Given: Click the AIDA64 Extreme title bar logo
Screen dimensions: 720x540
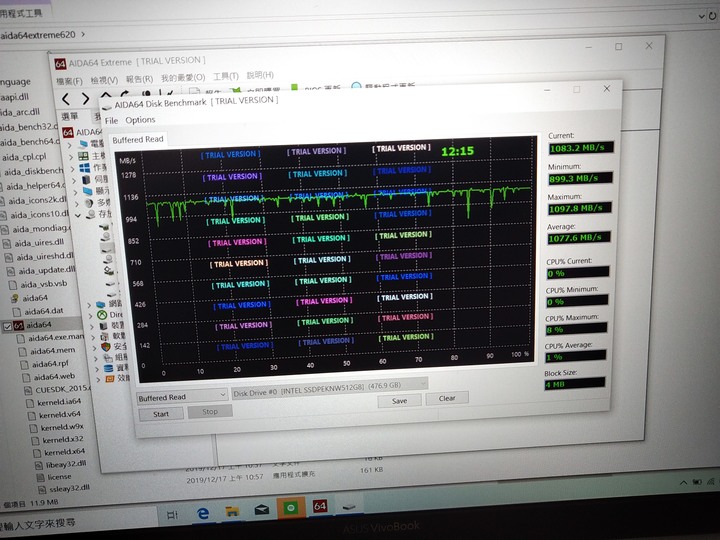Looking at the screenshot, I should [x=61, y=64].
